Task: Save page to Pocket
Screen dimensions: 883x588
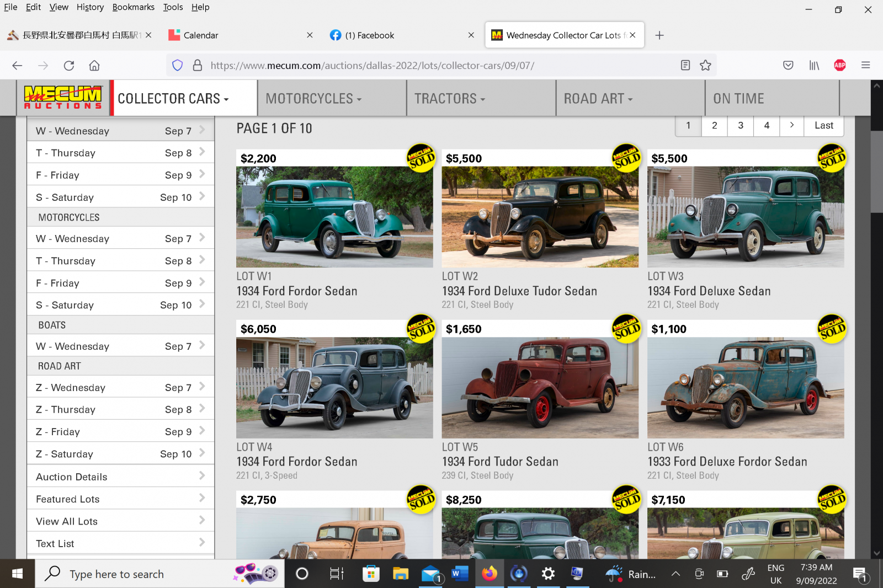Action: tap(788, 66)
